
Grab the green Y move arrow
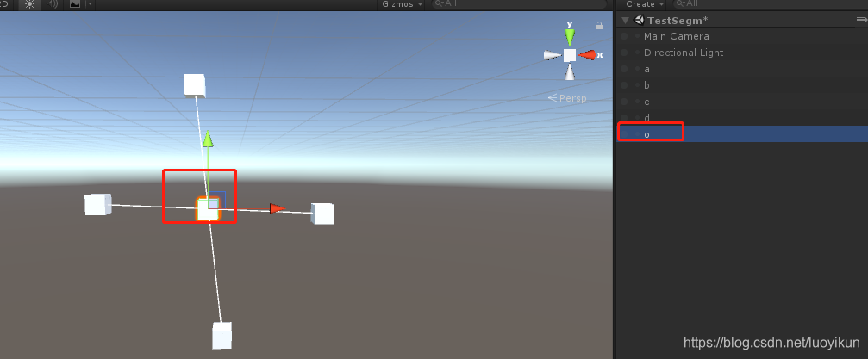pyautogui.click(x=208, y=139)
